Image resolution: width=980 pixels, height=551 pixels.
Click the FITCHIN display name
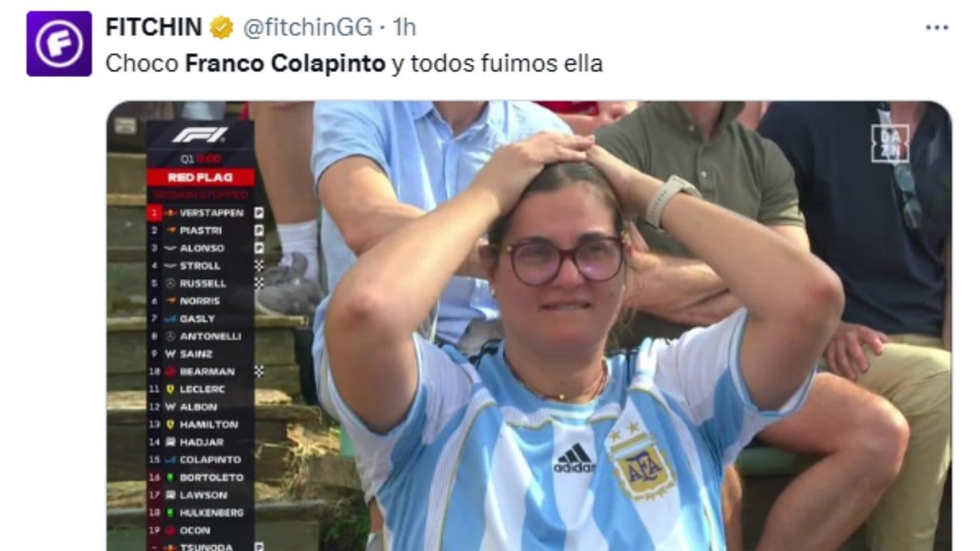click(x=154, y=28)
